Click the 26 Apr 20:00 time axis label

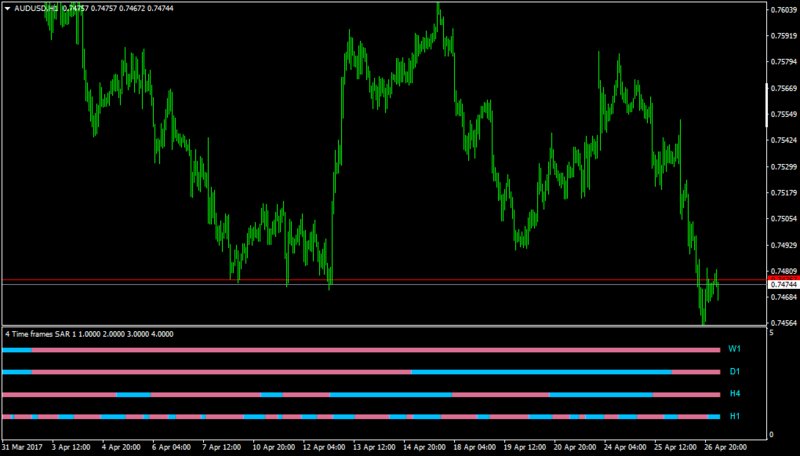coord(726,447)
